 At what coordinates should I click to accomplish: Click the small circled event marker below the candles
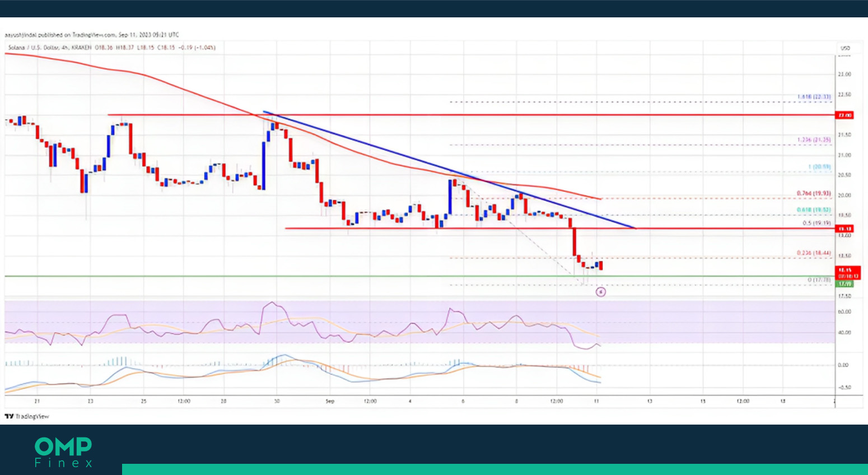click(600, 292)
